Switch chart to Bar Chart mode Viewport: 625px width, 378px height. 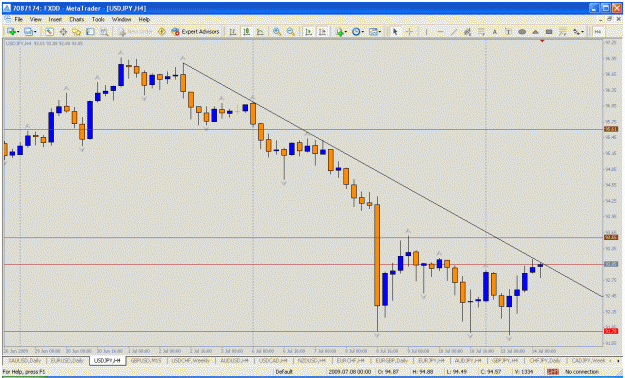[x=232, y=32]
